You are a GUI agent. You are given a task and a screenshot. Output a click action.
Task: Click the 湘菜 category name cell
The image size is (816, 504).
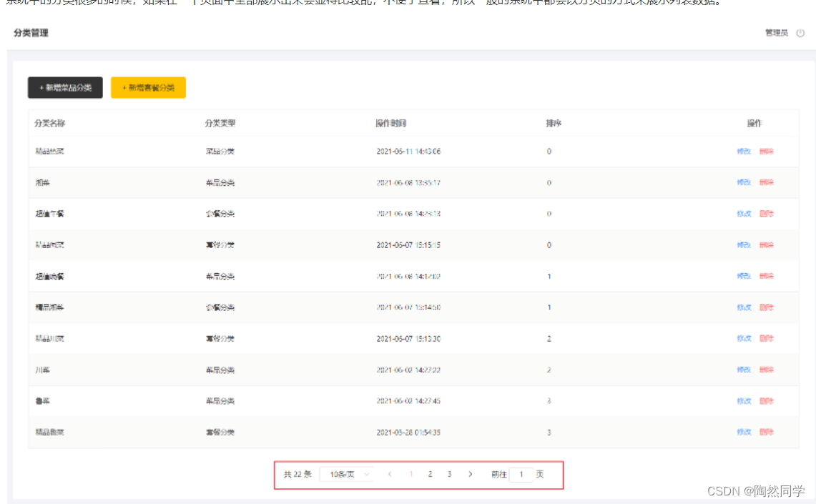pos(43,182)
